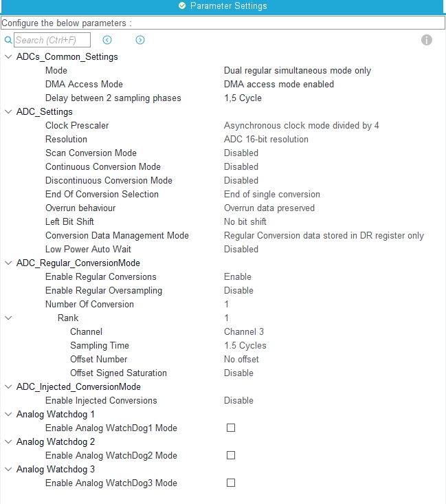
Task: Collapse the Rank subtree chevron
Action: point(8,318)
